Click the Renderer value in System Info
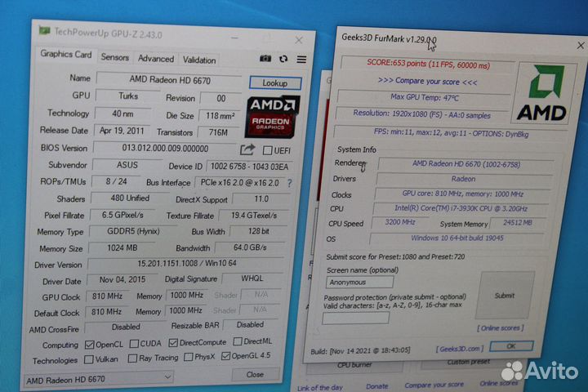Viewport: 588px width, 392px height. point(466,164)
